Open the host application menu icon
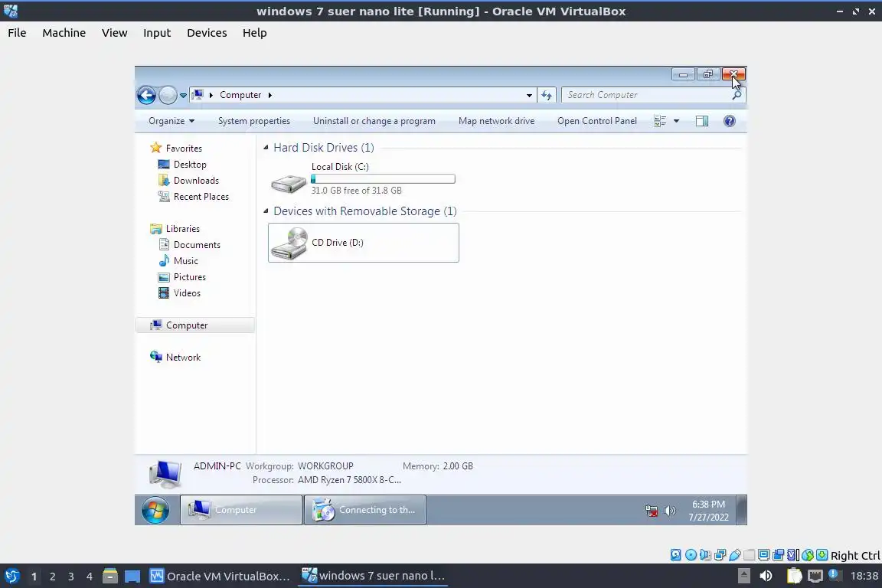This screenshot has width=882, height=588. 11,576
